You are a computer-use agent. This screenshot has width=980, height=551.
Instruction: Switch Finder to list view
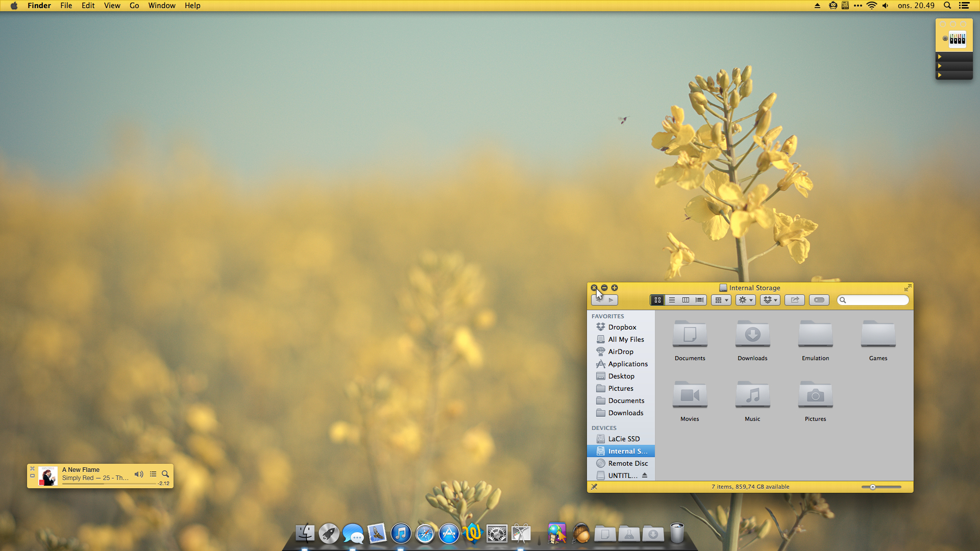[x=672, y=300]
